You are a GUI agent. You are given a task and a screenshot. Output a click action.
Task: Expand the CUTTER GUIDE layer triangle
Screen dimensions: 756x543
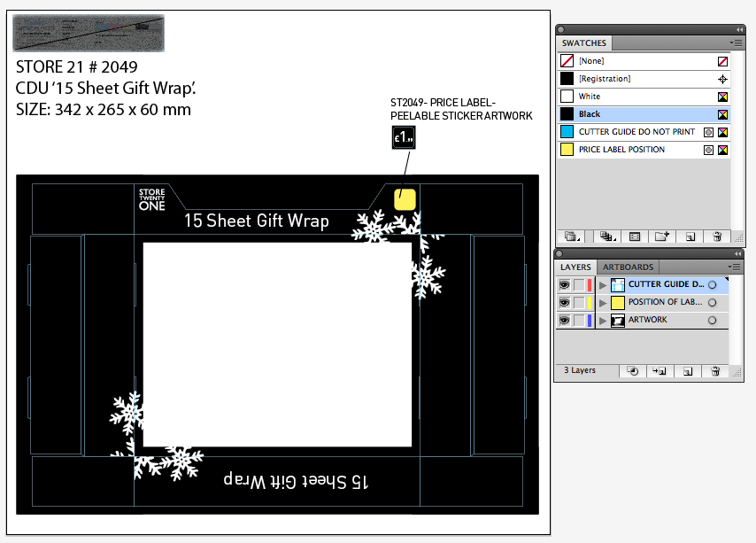click(x=603, y=285)
